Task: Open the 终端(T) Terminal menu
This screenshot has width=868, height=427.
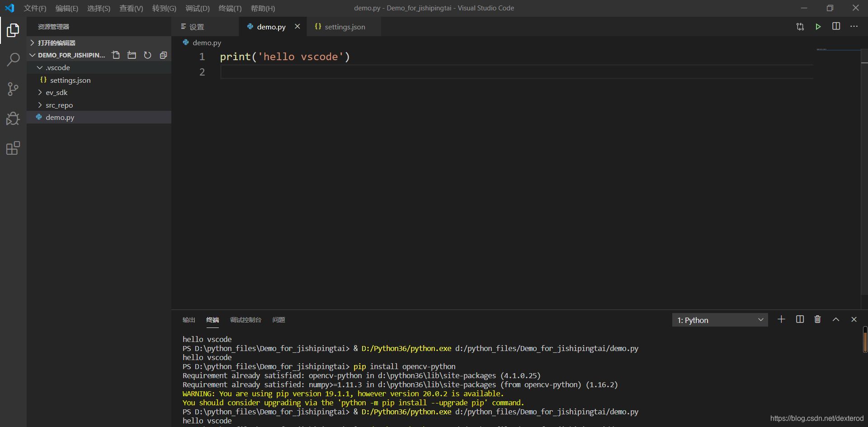Action: coord(230,8)
